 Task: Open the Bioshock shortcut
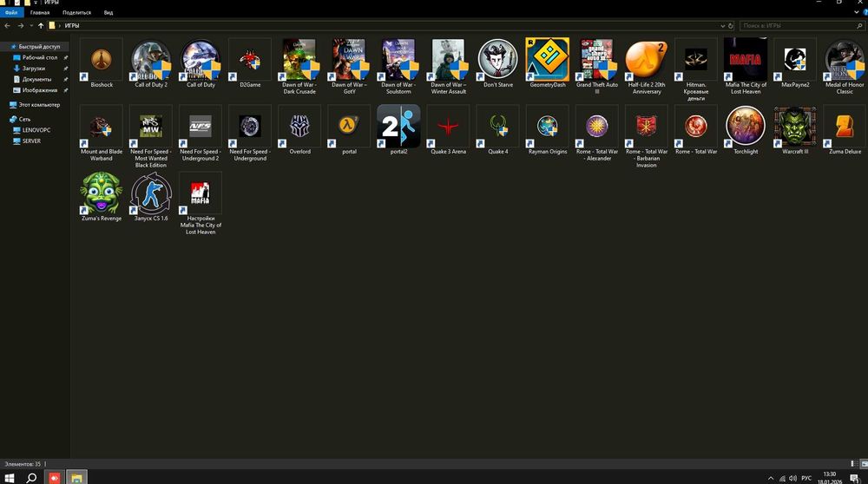pyautogui.click(x=102, y=59)
